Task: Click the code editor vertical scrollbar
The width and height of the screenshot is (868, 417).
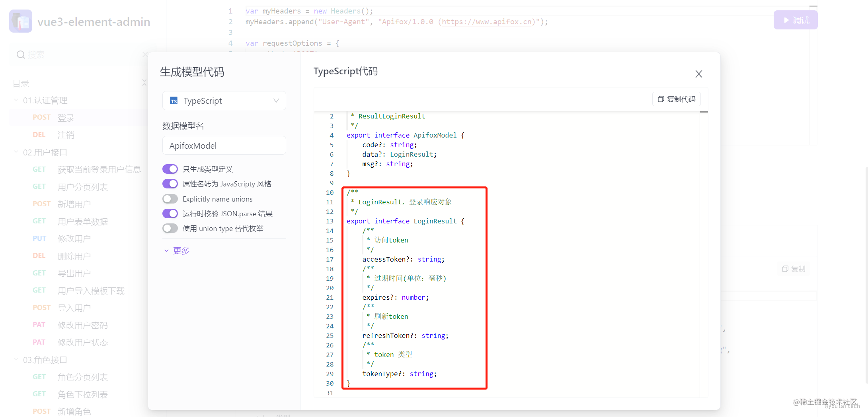Action: pyautogui.click(x=704, y=254)
